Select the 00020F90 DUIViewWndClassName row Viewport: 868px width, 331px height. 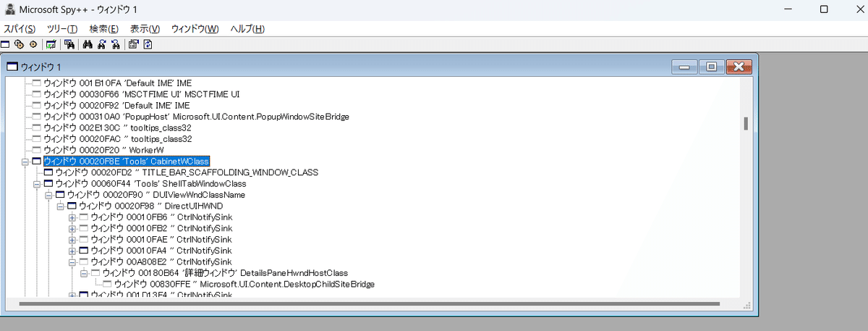pyautogui.click(x=156, y=195)
